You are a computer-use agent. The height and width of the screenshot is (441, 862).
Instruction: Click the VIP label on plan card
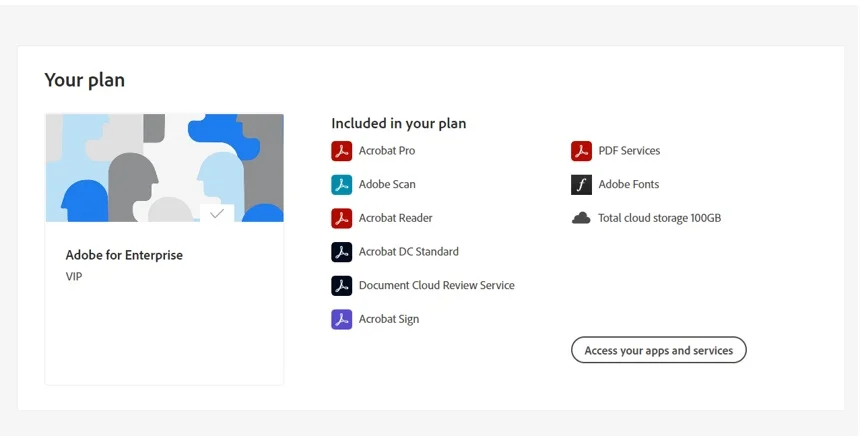[x=74, y=277]
